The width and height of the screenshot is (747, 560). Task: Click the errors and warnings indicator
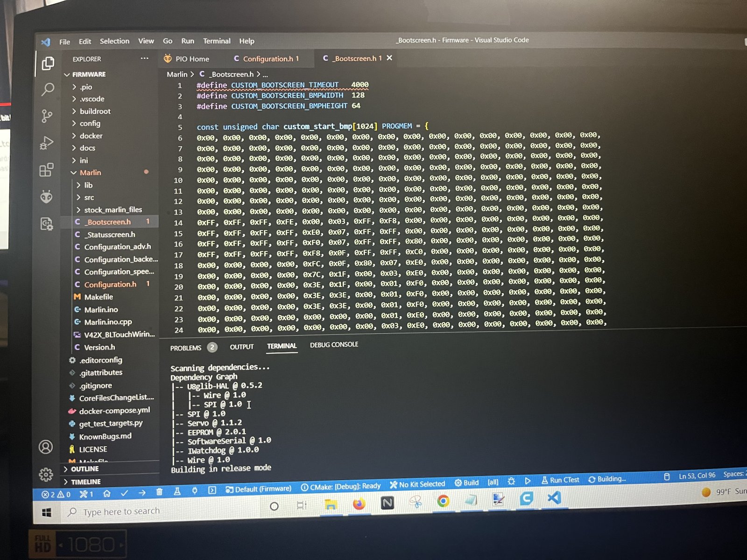click(x=56, y=495)
